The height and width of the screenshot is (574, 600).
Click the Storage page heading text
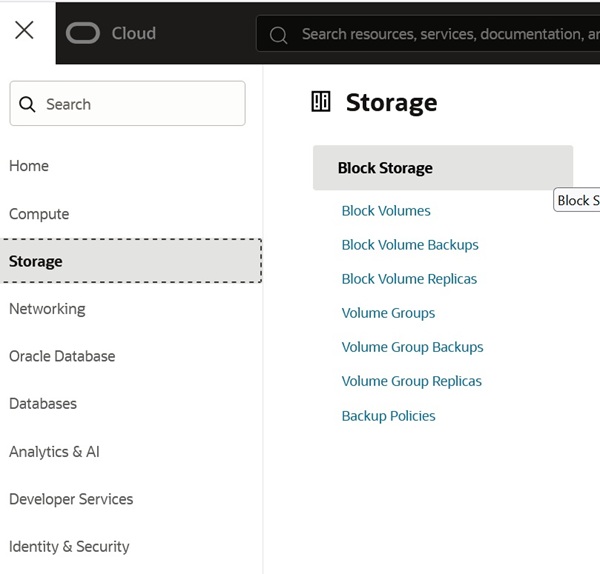[391, 103]
